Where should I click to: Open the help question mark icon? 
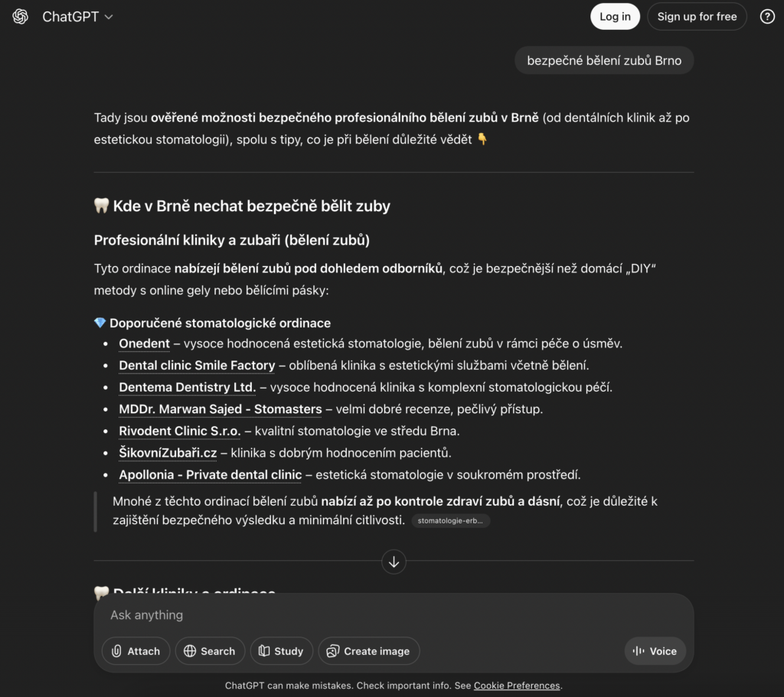point(767,17)
